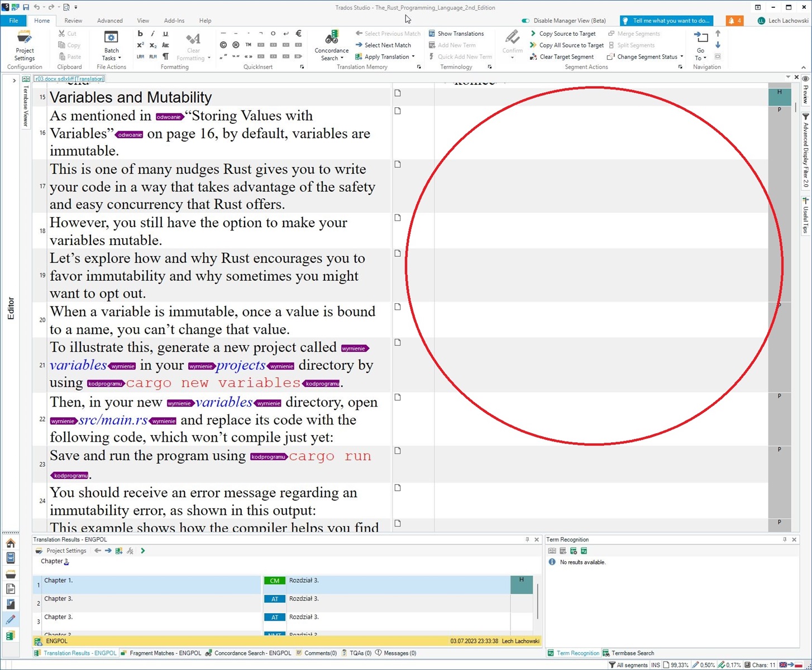812x670 pixels.
Task: Apply underline formatting
Action: [165, 33]
